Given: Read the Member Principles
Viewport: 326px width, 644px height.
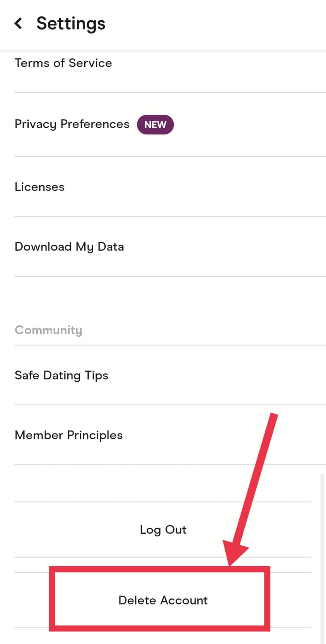Looking at the screenshot, I should click(69, 435).
